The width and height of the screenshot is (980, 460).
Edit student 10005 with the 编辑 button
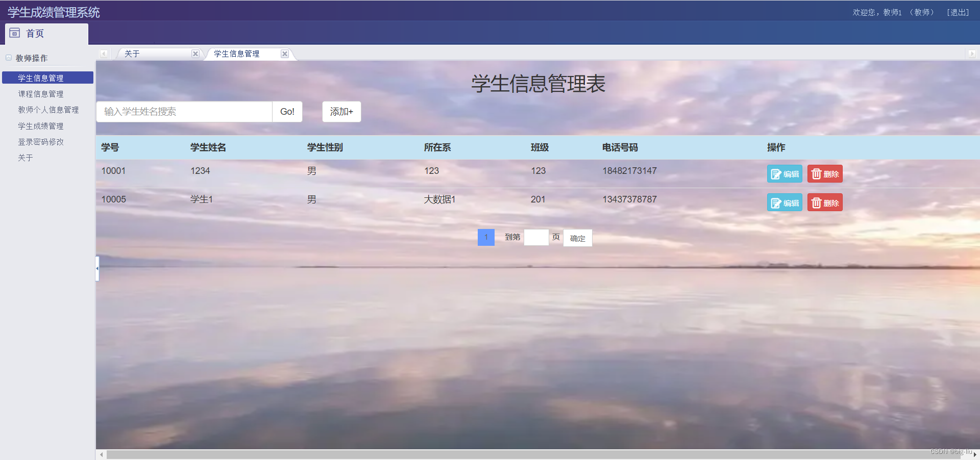pyautogui.click(x=785, y=202)
